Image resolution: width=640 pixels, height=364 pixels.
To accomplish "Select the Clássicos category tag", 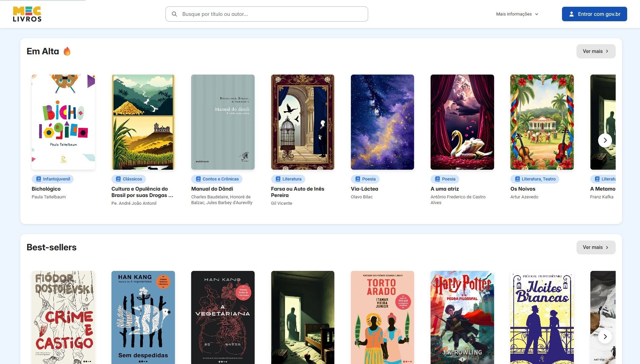I will click(x=129, y=179).
